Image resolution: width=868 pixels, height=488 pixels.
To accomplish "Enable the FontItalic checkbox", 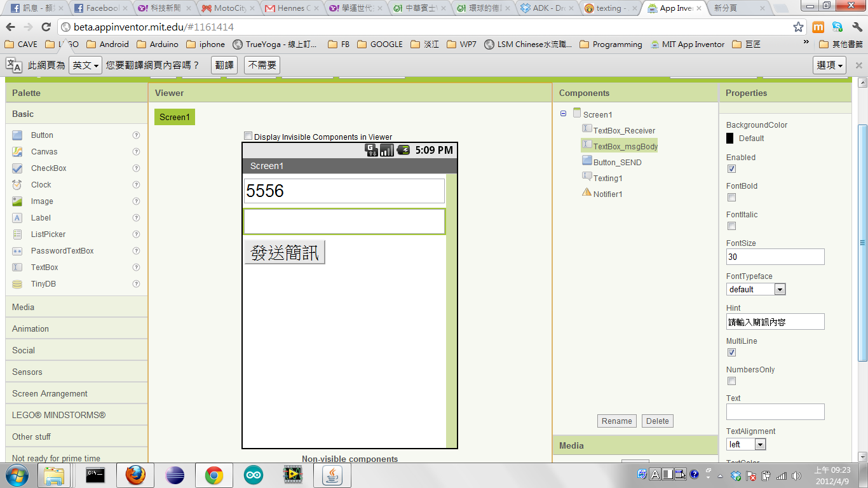I will click(731, 226).
